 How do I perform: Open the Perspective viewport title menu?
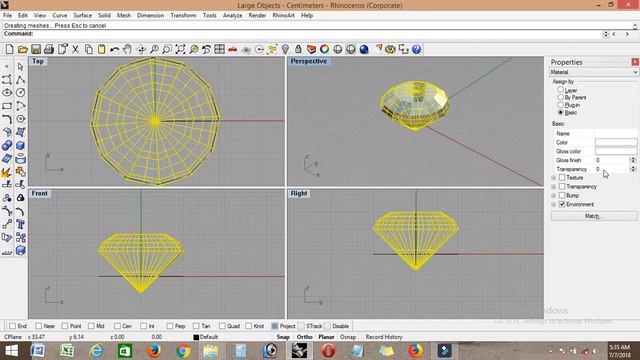[x=309, y=61]
